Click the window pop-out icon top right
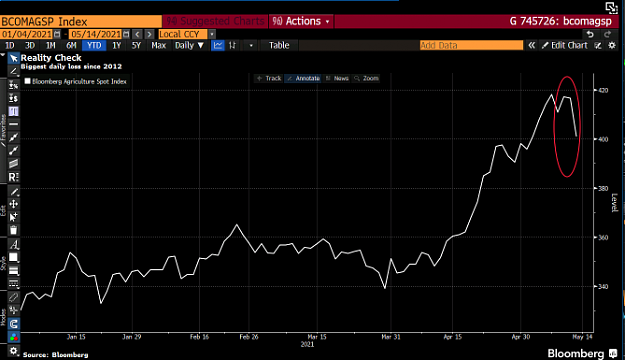The height and width of the screenshot is (360, 625). tap(611, 8)
